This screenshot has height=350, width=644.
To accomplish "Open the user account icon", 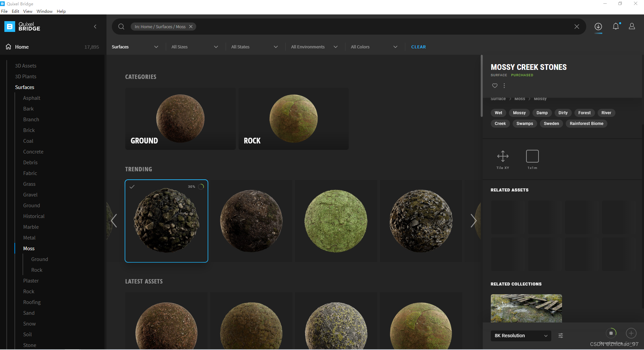I will pos(632,26).
